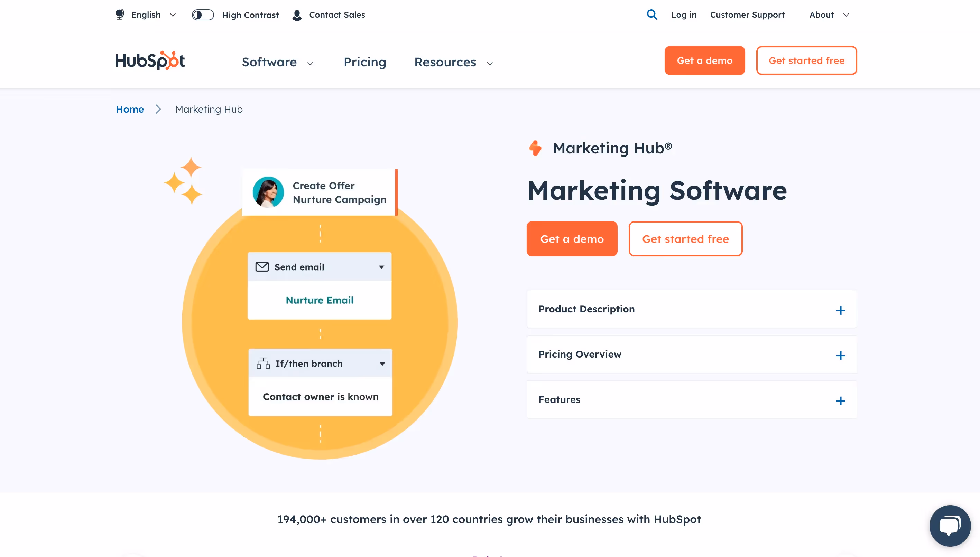Open the Contact Sales link

337,15
